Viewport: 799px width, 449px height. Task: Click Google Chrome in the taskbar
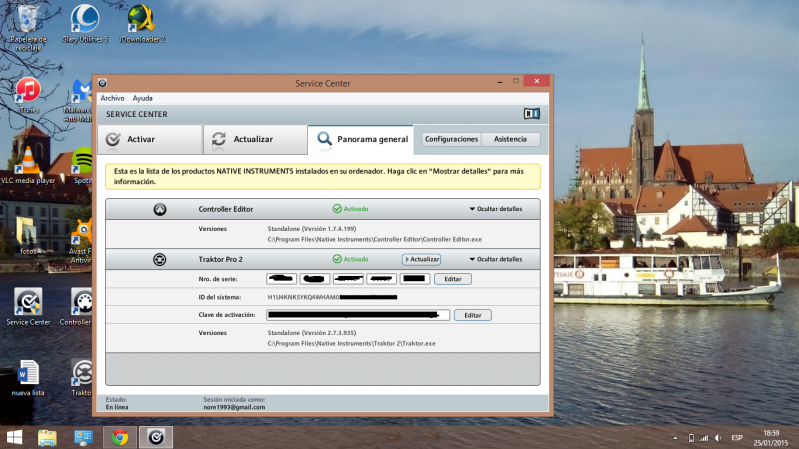pyautogui.click(x=119, y=437)
